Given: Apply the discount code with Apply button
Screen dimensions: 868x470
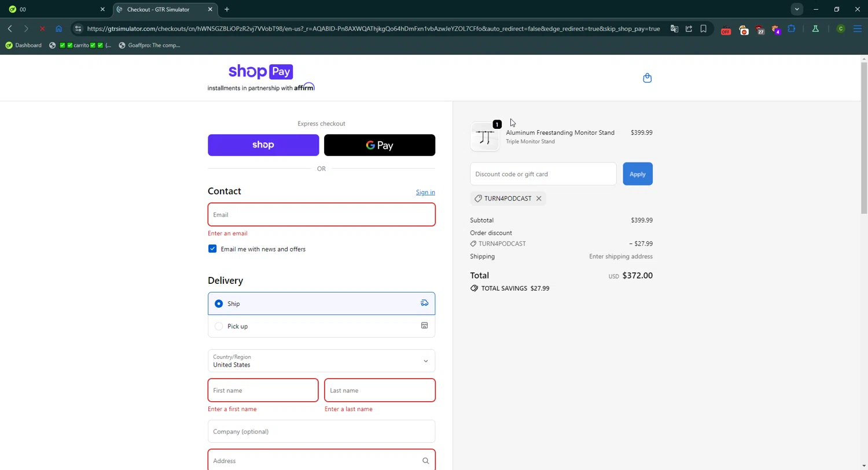Looking at the screenshot, I should (x=638, y=174).
